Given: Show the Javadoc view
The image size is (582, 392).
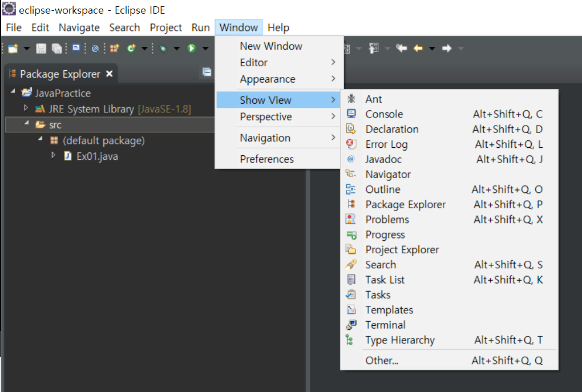Looking at the screenshot, I should pos(449,159).
